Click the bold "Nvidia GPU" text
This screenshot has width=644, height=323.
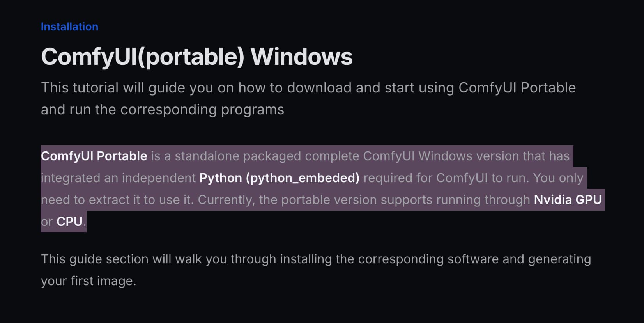[568, 200]
